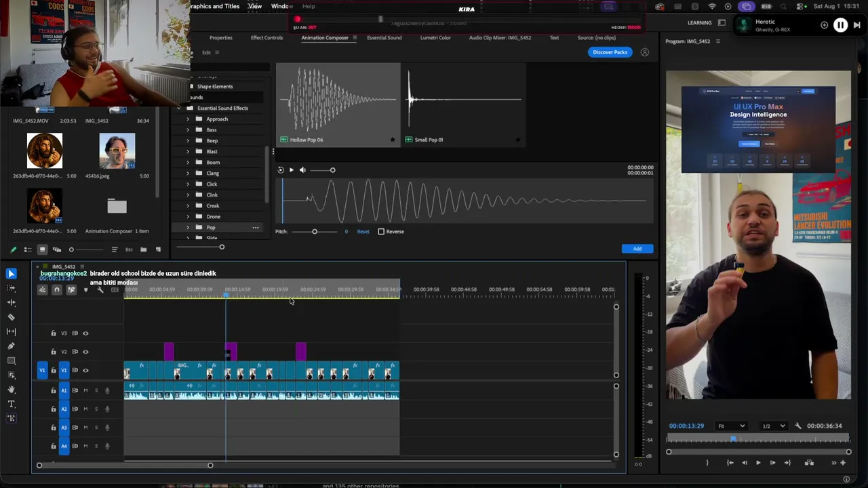868x488 pixels.
Task: Adjust the sound preview volume slider
Action: tap(332, 170)
